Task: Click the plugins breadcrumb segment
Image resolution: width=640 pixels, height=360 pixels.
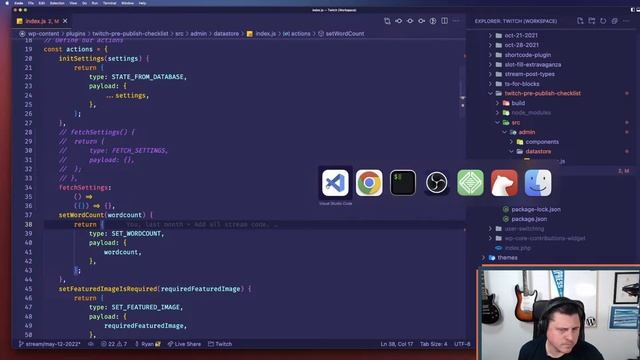Action: click(76, 34)
